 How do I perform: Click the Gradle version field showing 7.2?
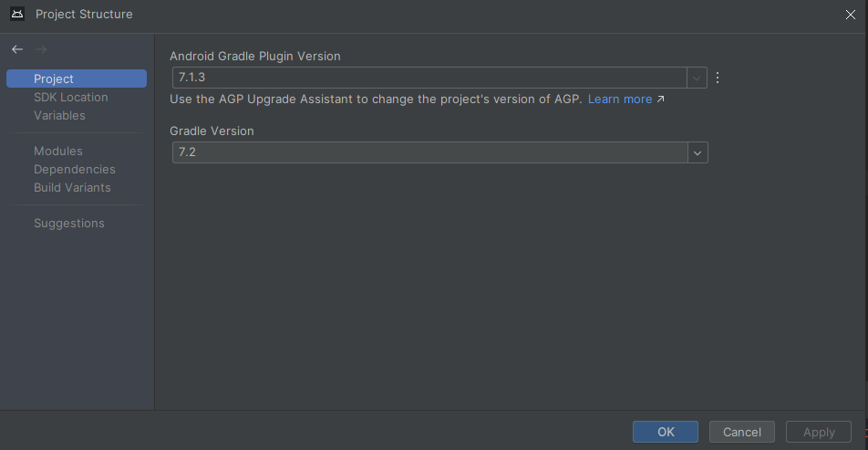pyautogui.click(x=430, y=152)
